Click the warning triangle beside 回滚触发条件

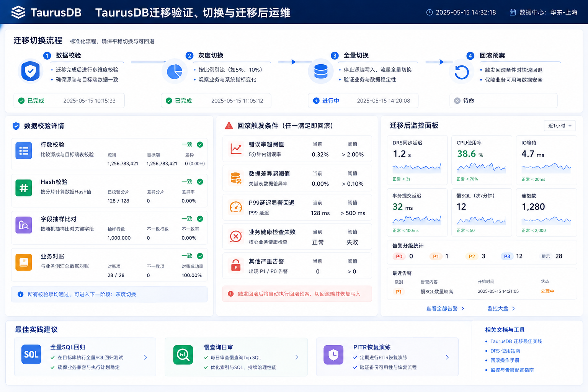pos(229,126)
